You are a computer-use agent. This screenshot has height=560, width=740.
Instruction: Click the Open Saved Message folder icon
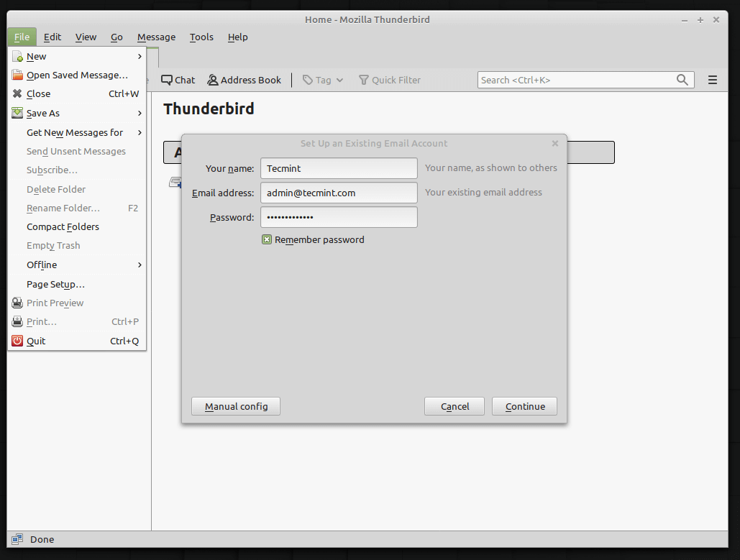coord(17,75)
